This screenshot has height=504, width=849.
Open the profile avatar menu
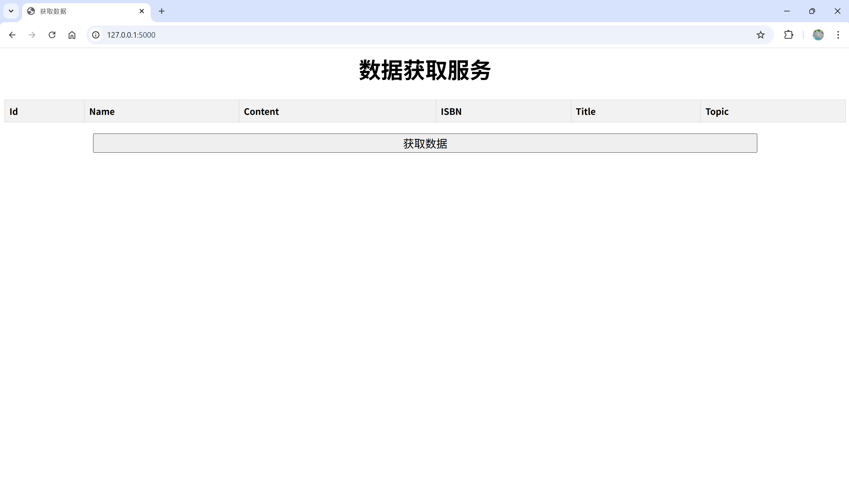pyautogui.click(x=818, y=35)
